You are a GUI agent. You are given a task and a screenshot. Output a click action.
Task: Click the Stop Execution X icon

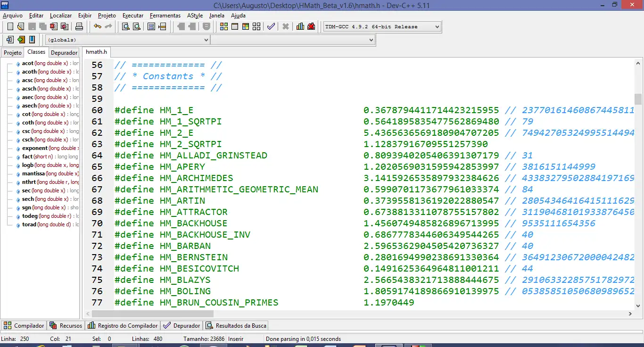286,26
